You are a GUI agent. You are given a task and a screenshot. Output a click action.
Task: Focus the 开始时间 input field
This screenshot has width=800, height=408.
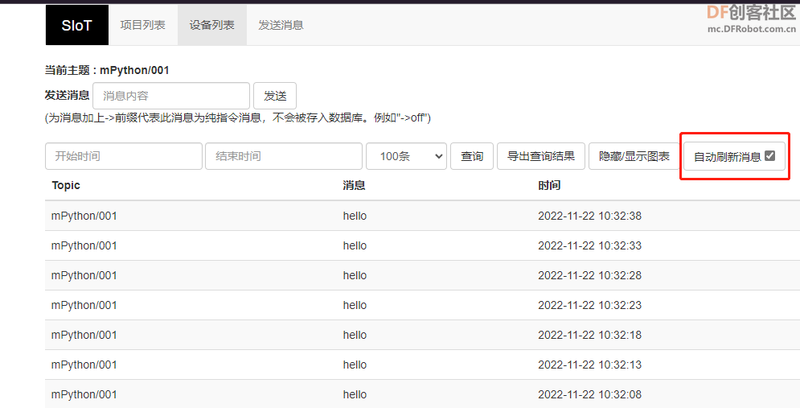(123, 156)
